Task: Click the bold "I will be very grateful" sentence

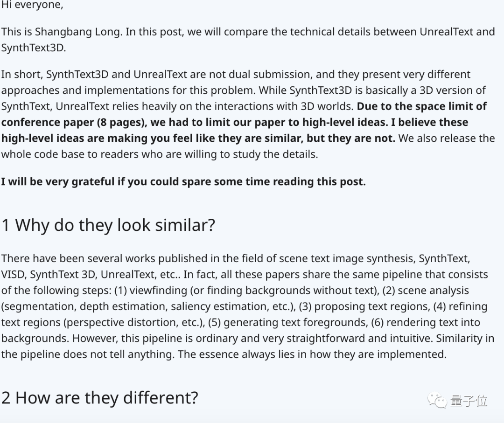Action: [183, 182]
